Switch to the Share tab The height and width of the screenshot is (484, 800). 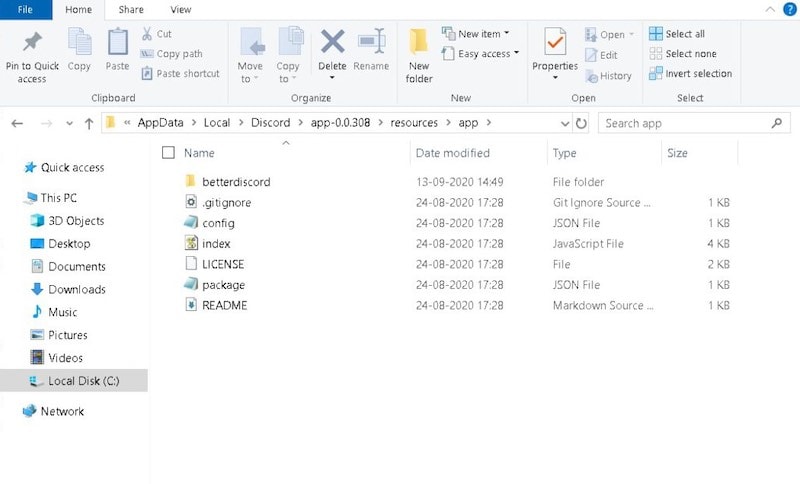131,10
